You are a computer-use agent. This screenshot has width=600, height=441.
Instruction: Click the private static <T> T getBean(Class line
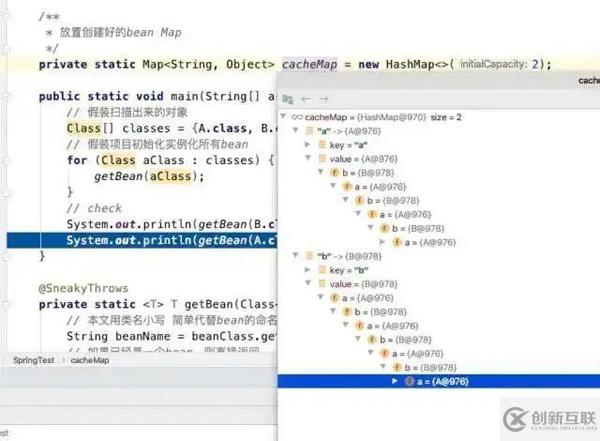point(157,304)
